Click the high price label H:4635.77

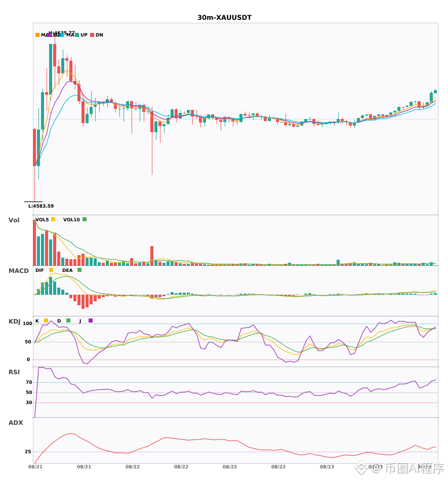click(62, 32)
